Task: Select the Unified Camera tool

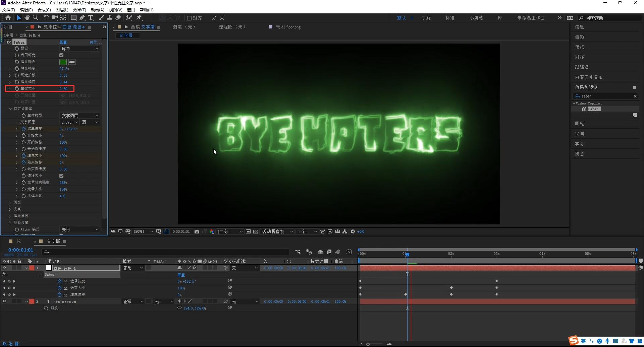Action: [x=55, y=18]
